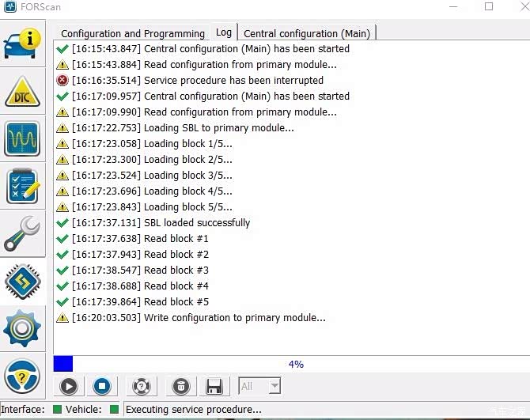
Task: Open the tests checklist section
Action: tap(23, 186)
